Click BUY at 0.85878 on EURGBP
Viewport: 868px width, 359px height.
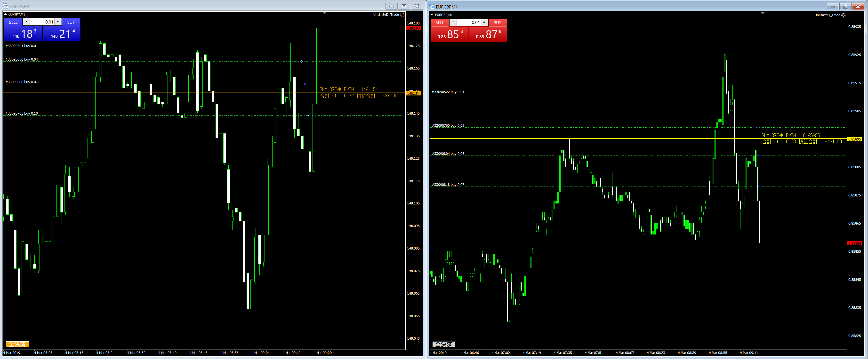tap(488, 34)
